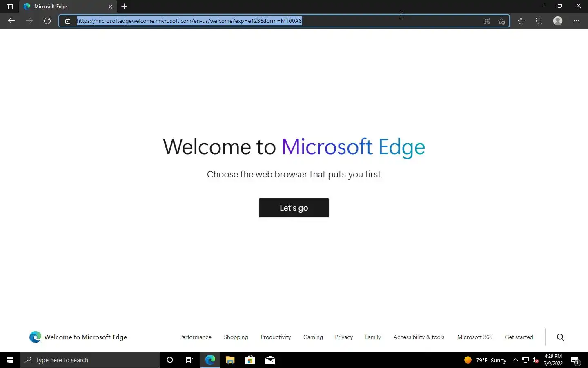Open the Favorites list

coord(521,21)
